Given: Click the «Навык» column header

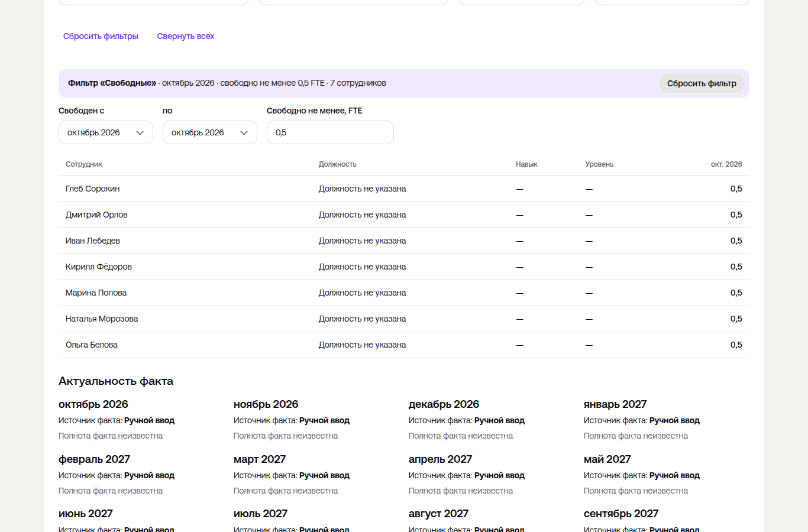Looking at the screenshot, I should 526,164.
